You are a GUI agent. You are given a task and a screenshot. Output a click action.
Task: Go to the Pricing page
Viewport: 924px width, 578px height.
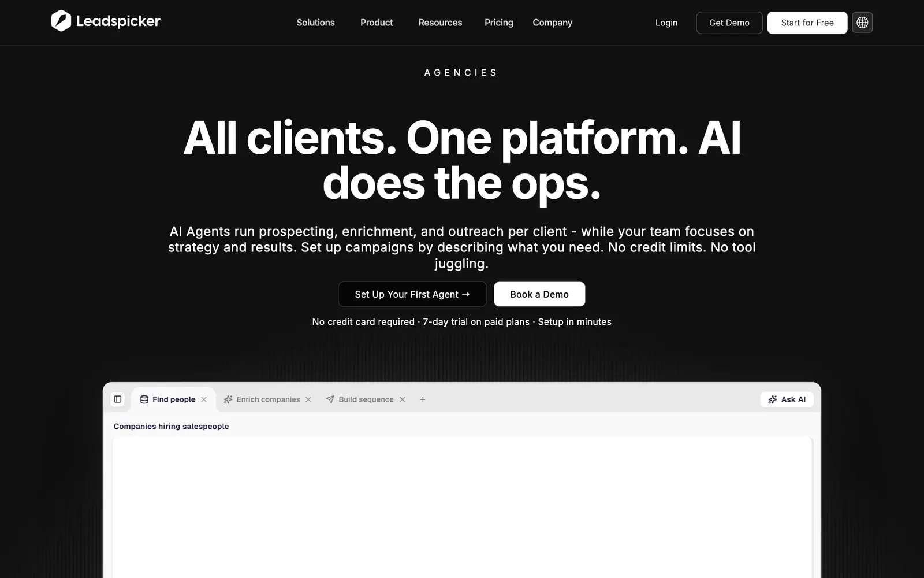pyautogui.click(x=499, y=23)
